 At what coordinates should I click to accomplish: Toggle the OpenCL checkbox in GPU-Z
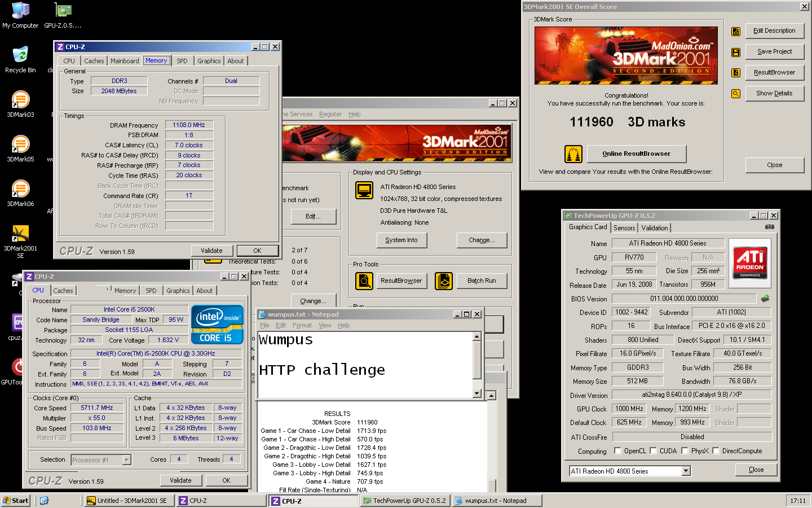coord(617,451)
